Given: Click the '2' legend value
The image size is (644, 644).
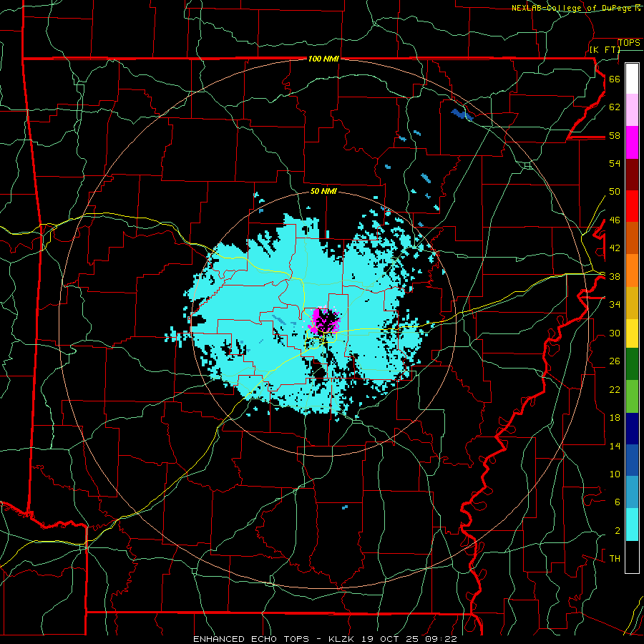Looking at the screenshot, I should pos(617,531).
